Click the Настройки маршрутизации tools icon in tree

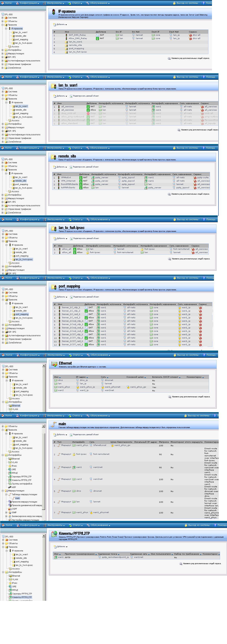(10, 520)
